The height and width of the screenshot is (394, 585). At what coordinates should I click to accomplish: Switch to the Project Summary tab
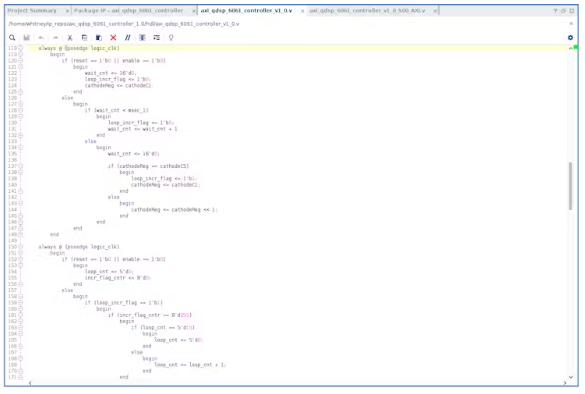pyautogui.click(x=32, y=10)
